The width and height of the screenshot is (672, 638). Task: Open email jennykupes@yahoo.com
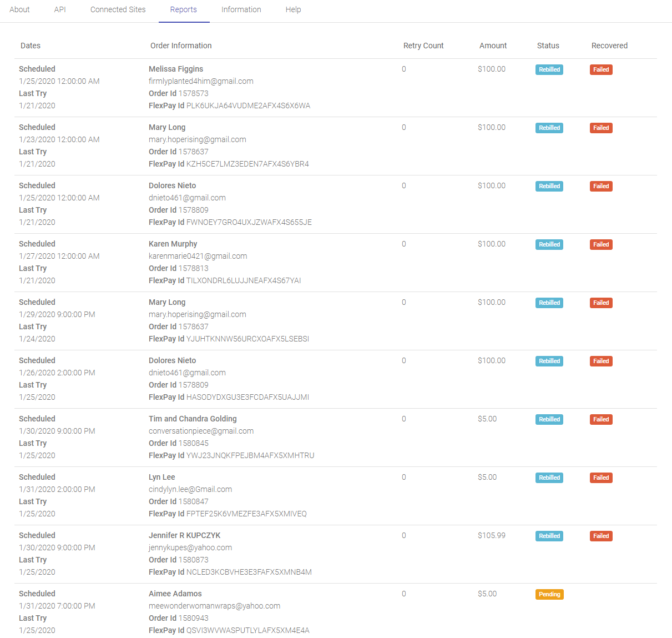pyautogui.click(x=189, y=547)
